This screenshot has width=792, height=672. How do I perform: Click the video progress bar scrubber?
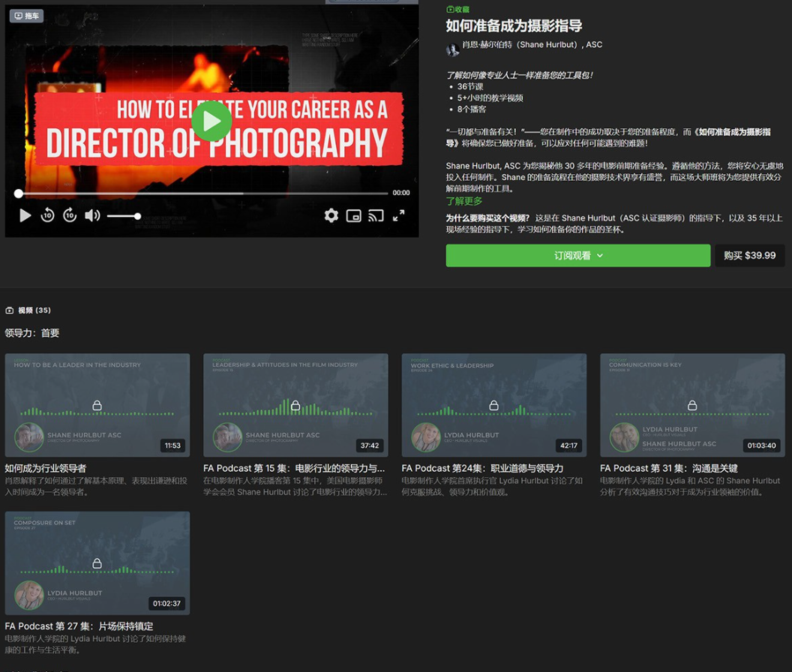19,193
